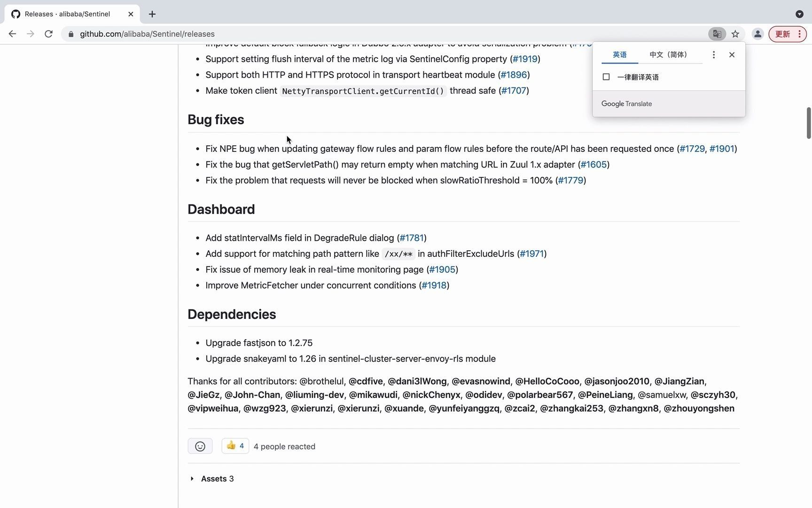Open issue link #1779

tap(570, 180)
